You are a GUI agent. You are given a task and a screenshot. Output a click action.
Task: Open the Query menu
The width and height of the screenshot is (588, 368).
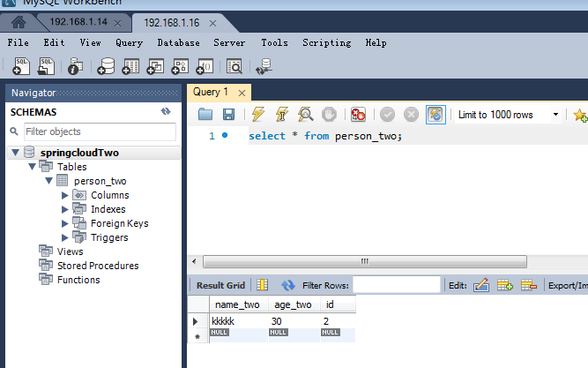point(129,43)
